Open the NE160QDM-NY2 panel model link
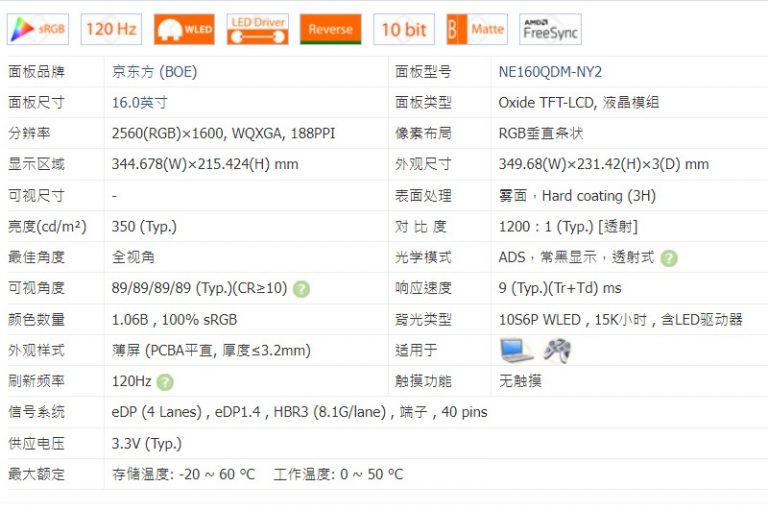The height and width of the screenshot is (511, 768). (550, 72)
